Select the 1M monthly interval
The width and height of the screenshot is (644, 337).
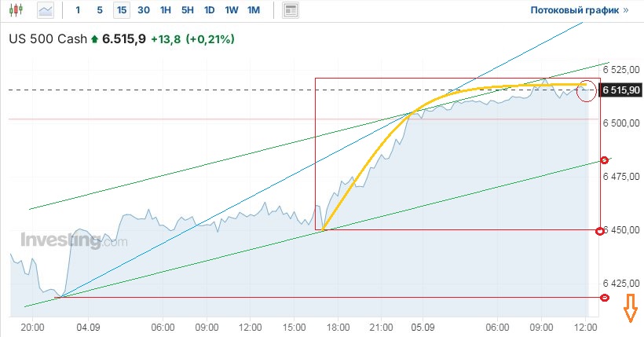[x=253, y=10]
